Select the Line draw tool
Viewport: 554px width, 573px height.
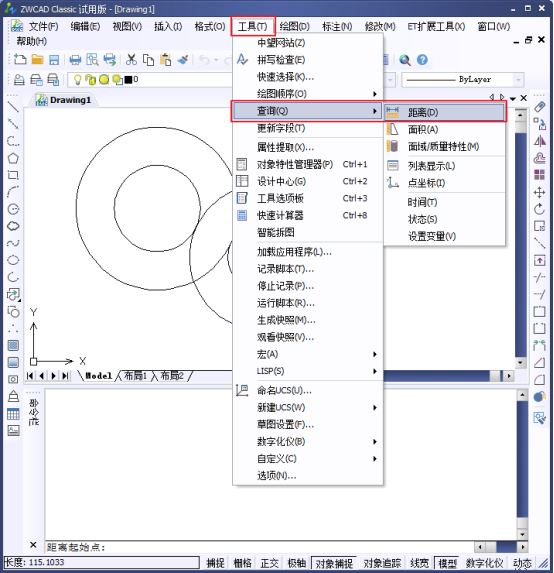13,107
